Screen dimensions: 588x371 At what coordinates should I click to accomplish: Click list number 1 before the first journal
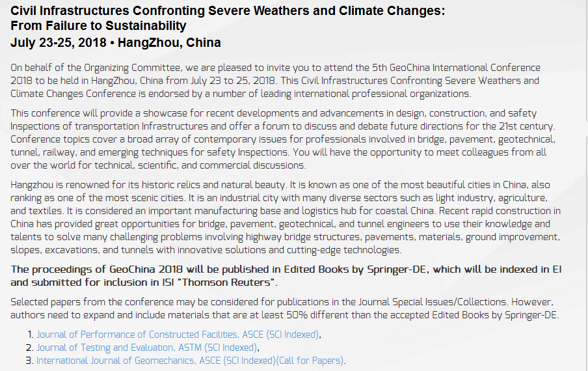click(31, 335)
